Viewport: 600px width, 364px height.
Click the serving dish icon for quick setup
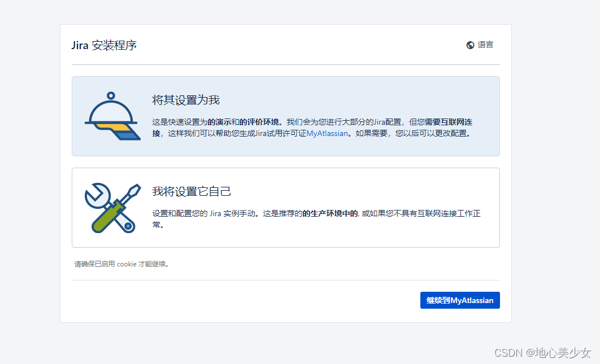point(112,116)
